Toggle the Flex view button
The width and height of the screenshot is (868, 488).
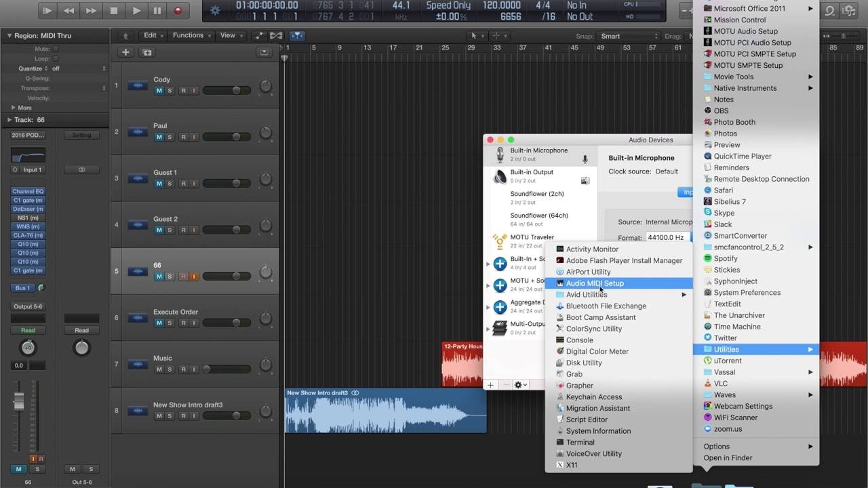pos(275,36)
